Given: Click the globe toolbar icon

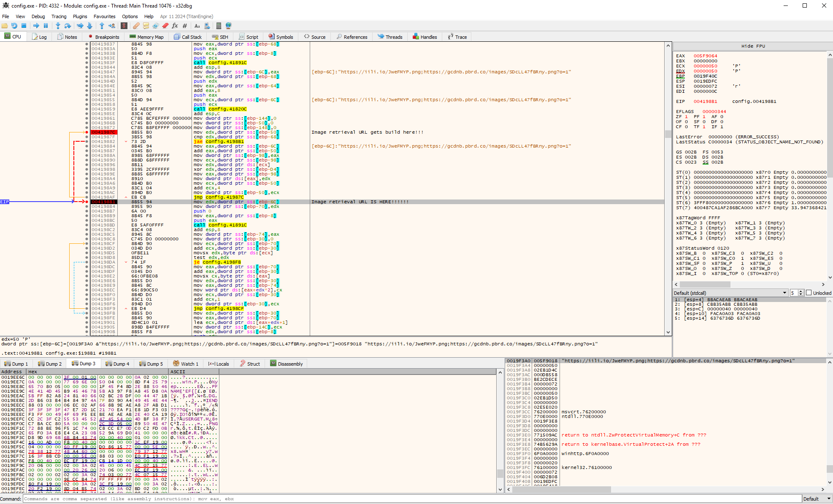Looking at the screenshot, I should [229, 26].
